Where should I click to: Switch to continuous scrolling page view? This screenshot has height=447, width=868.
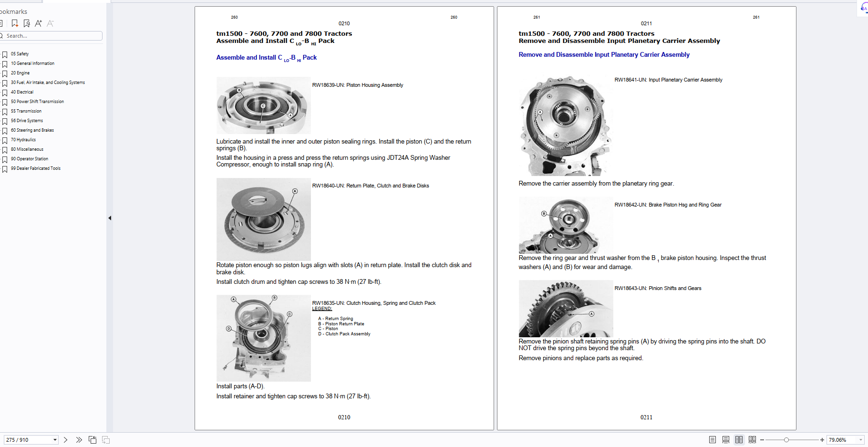726,440
